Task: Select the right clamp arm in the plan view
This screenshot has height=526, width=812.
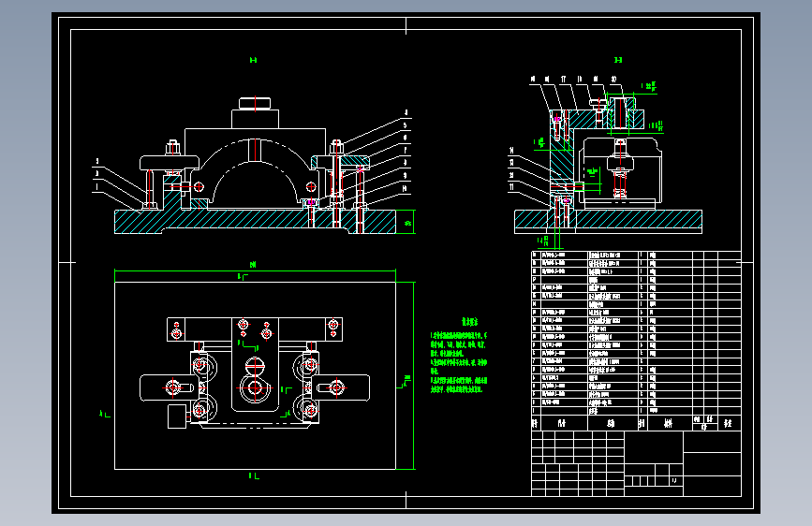Action: pos(342,387)
